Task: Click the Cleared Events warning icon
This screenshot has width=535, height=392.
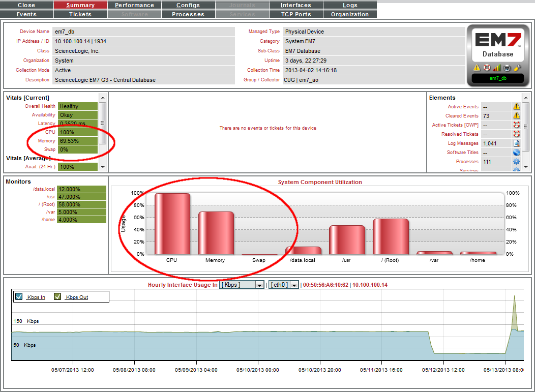Action: pos(517,115)
